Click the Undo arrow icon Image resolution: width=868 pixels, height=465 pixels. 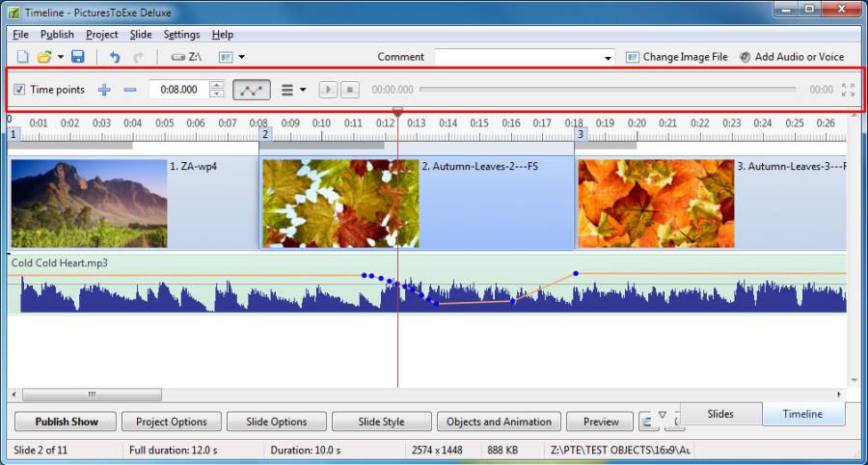[115, 57]
